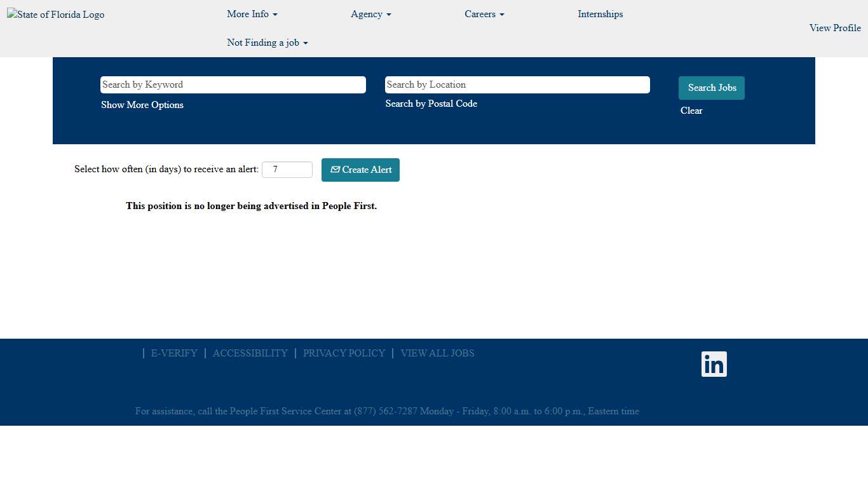Screen dimensions: 868x488
Task: Open View Profile
Action: (834, 28)
